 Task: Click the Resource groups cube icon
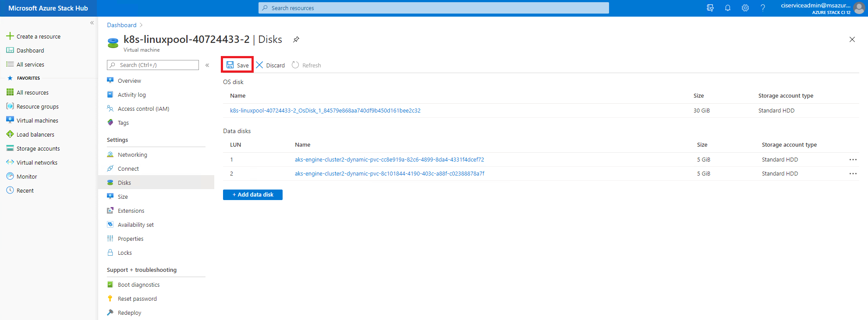(10, 106)
